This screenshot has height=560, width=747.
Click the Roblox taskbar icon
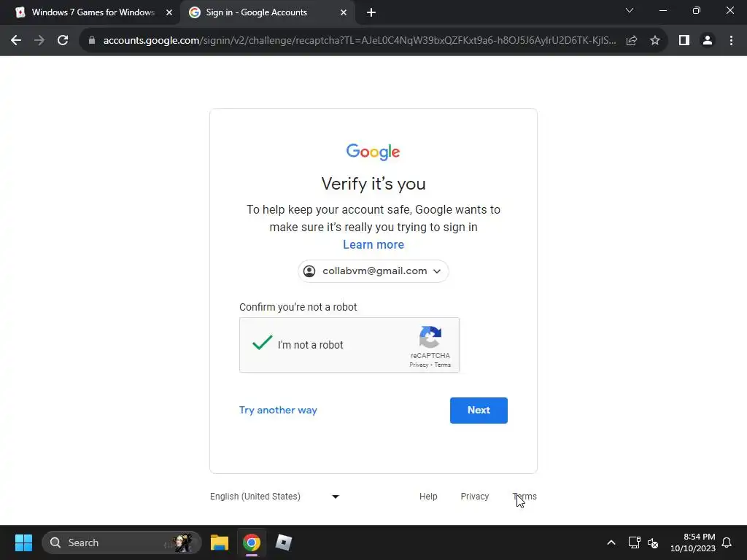[284, 542]
